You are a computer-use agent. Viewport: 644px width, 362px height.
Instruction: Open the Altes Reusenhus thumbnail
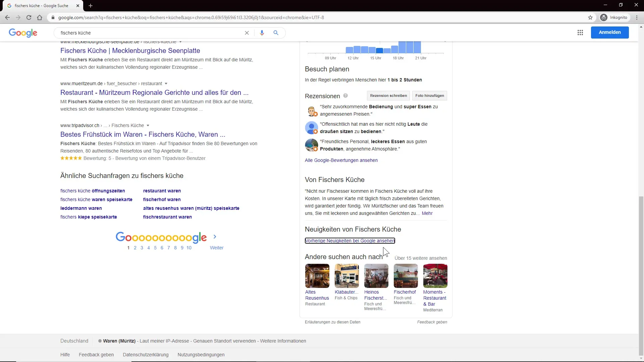point(317,276)
